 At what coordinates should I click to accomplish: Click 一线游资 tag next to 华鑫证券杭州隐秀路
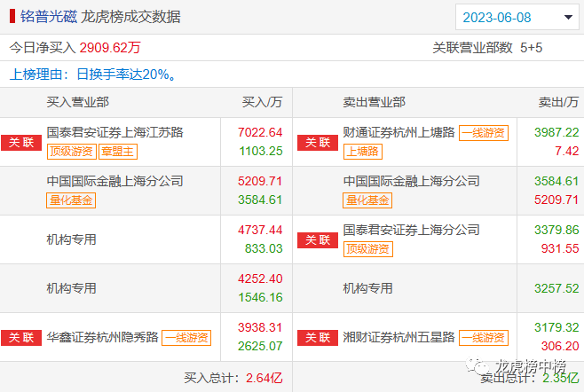[186, 338]
